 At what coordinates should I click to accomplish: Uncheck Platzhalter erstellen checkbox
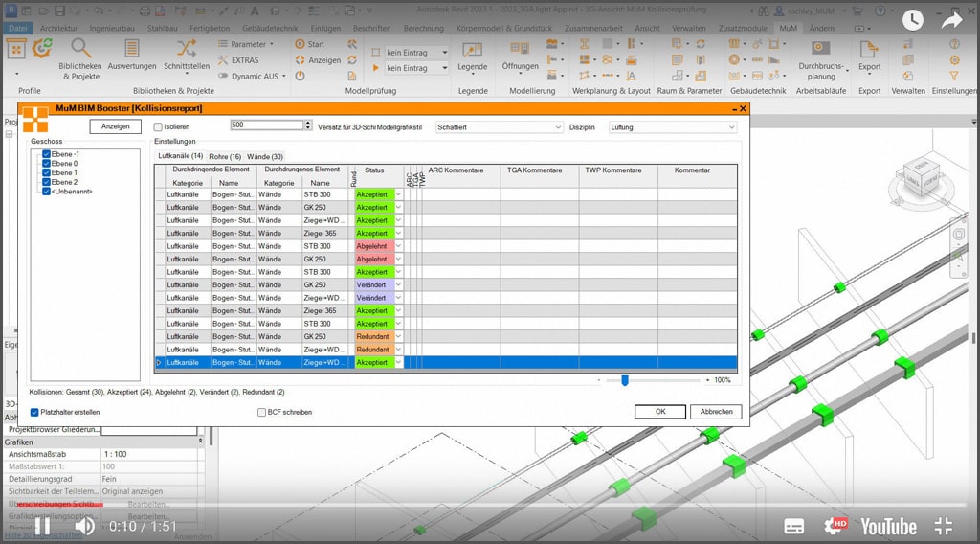point(35,412)
